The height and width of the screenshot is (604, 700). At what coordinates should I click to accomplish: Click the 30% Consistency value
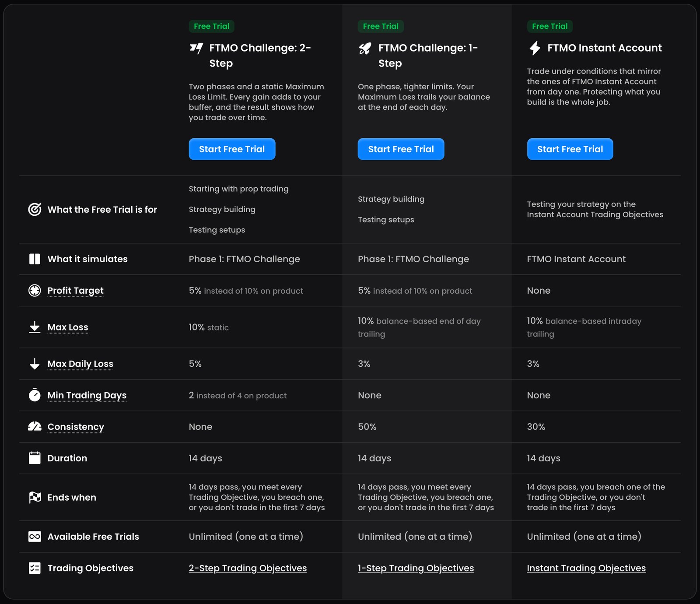click(x=536, y=427)
